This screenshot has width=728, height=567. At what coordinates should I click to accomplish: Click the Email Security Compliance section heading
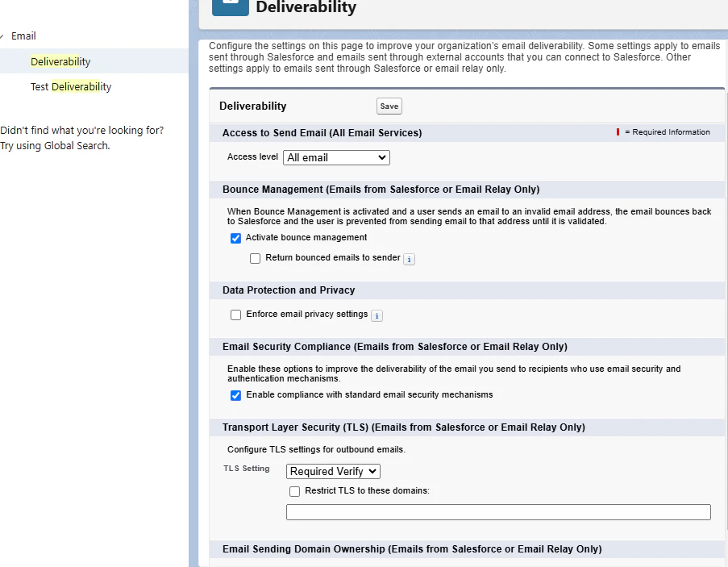(395, 347)
